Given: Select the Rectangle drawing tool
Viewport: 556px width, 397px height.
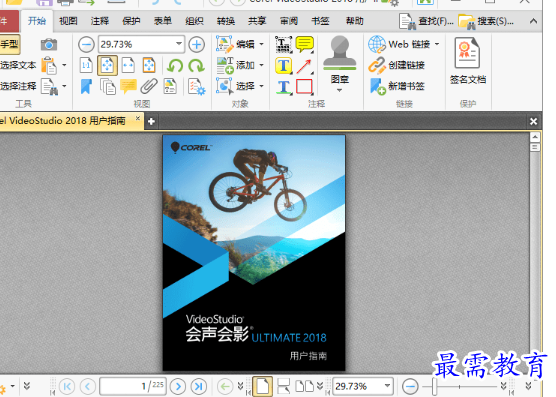Looking at the screenshot, I should point(305,86).
